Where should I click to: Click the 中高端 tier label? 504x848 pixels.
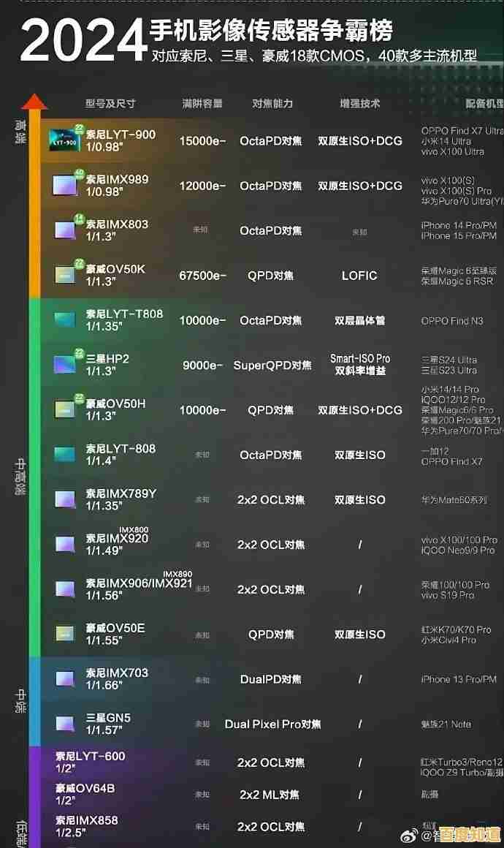point(20,477)
